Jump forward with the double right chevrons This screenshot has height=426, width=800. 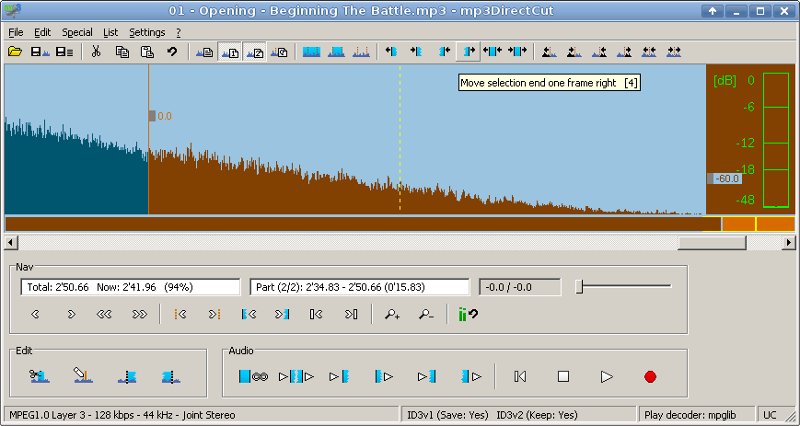[x=140, y=314]
